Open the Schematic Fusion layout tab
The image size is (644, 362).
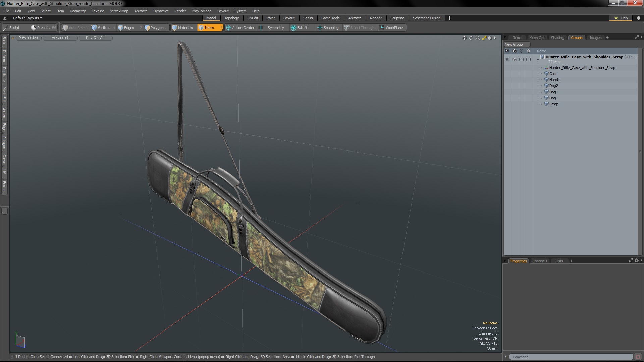(x=426, y=18)
